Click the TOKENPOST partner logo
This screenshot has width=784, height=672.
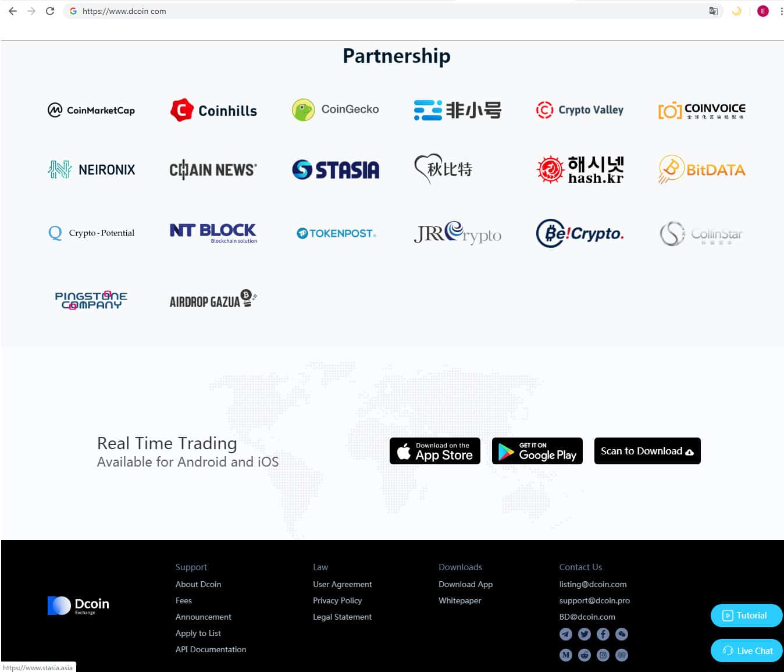337,233
